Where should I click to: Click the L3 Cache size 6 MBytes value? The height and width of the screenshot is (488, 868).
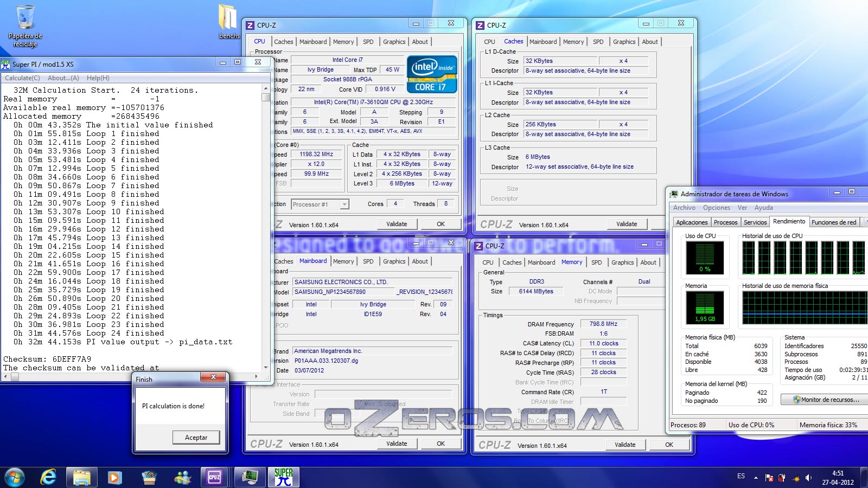coord(538,157)
